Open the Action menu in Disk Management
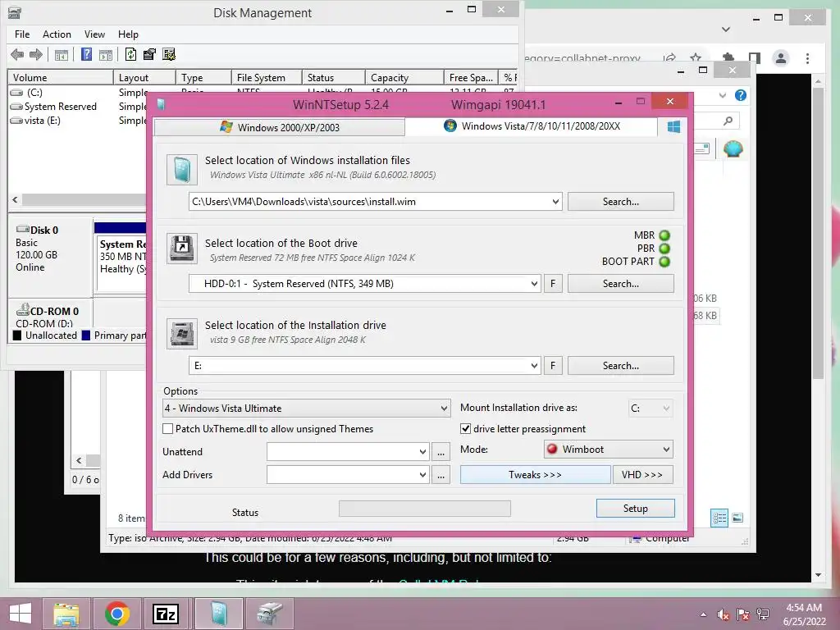Image resolution: width=840 pixels, height=630 pixels. pos(57,34)
